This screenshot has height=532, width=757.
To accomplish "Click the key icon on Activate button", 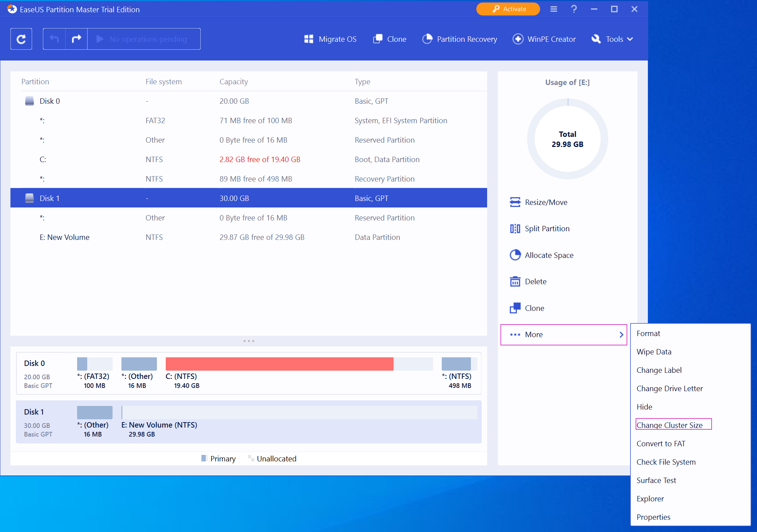I will pos(496,9).
